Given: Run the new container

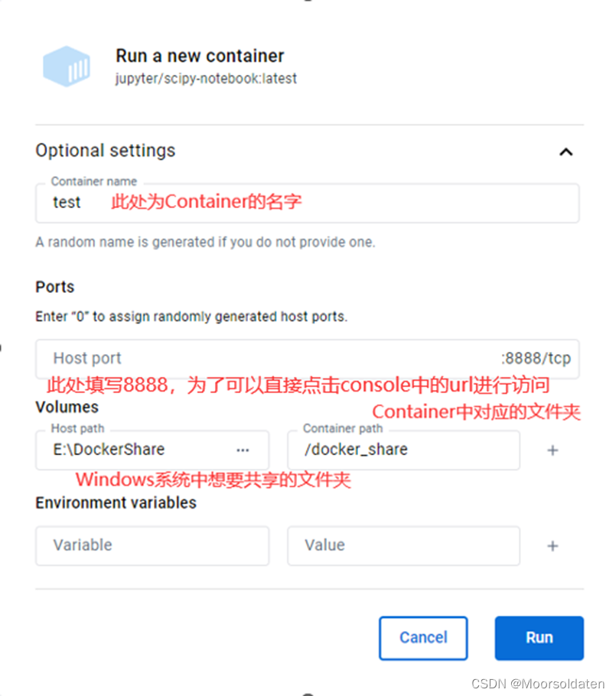Looking at the screenshot, I should point(539,638).
